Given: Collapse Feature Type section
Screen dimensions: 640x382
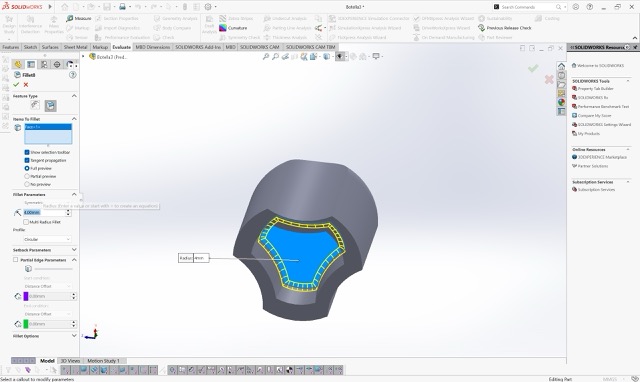Looking at the screenshot, I should click(x=74, y=96).
